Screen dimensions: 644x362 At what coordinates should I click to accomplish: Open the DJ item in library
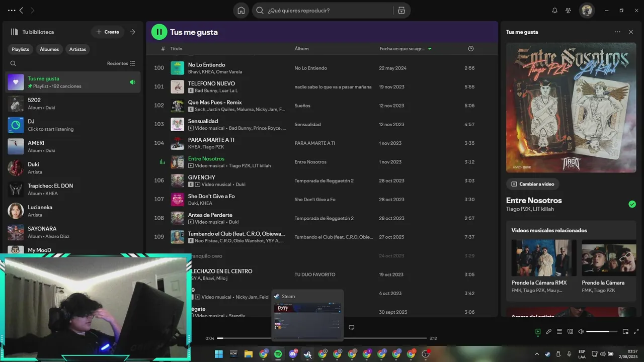tap(73, 125)
